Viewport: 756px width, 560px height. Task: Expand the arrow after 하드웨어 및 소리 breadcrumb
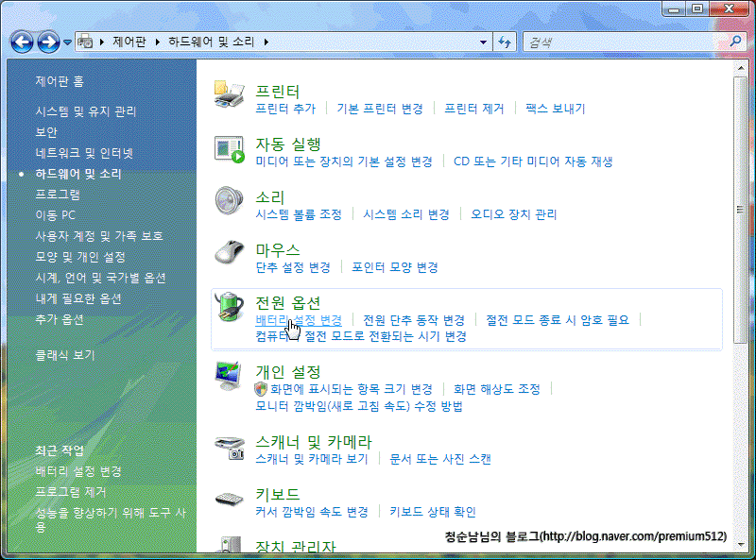tap(266, 42)
